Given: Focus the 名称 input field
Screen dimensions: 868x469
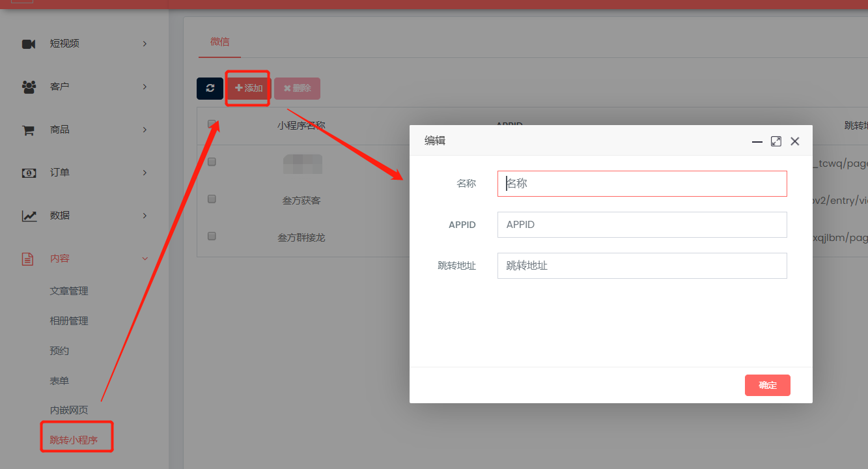Looking at the screenshot, I should coord(642,184).
